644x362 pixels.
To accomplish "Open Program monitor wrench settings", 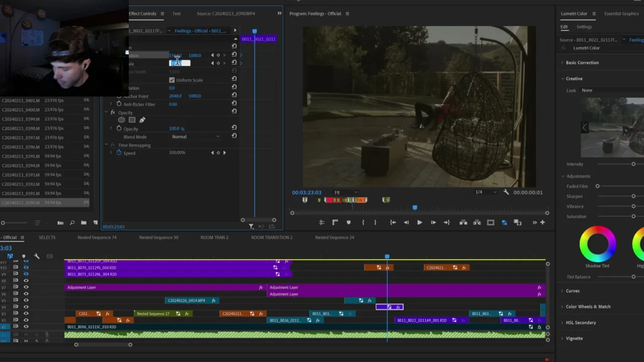I will [506, 192].
